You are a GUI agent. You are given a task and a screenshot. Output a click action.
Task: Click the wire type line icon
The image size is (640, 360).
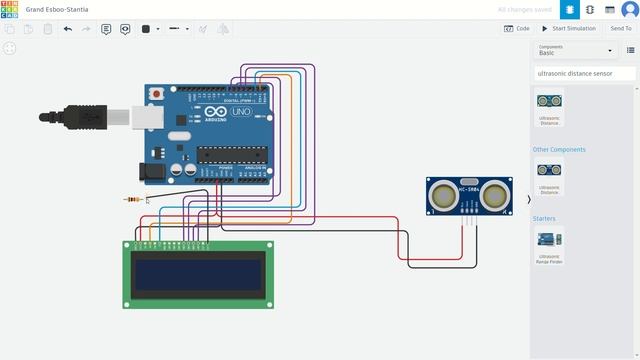click(x=174, y=29)
